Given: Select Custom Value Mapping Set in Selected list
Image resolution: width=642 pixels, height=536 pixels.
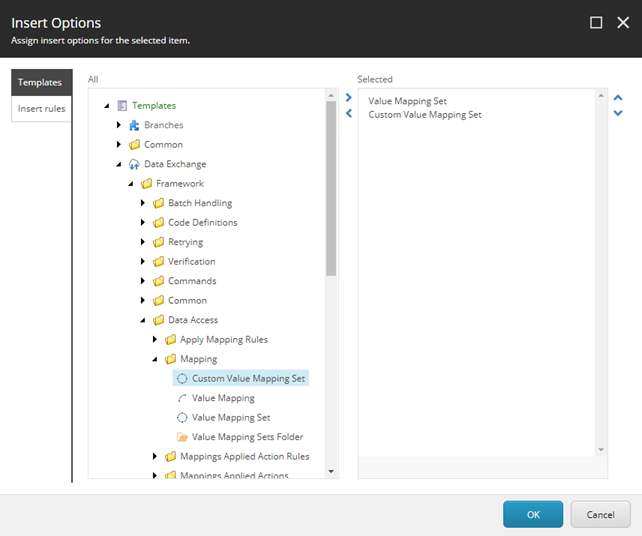Looking at the screenshot, I should click(425, 115).
